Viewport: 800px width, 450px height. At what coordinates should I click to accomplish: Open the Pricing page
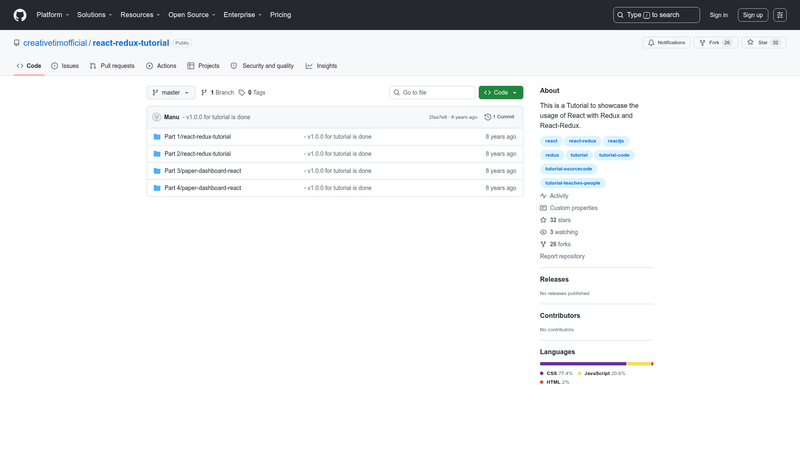[x=281, y=15]
